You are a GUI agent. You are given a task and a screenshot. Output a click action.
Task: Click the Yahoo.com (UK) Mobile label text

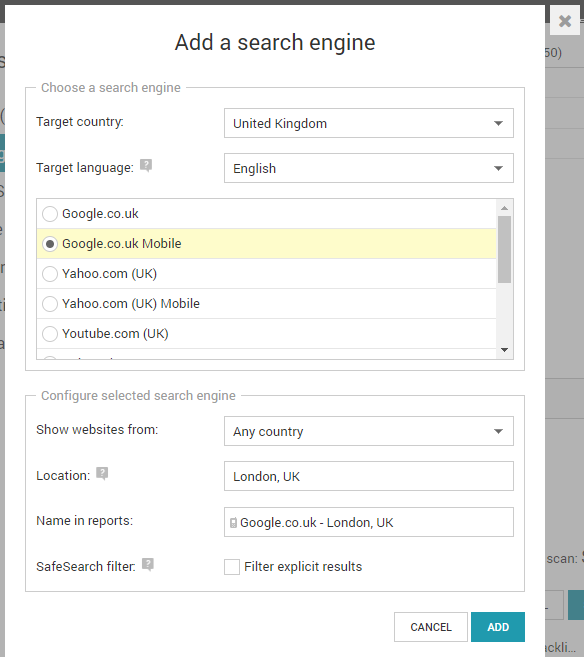[131, 304]
